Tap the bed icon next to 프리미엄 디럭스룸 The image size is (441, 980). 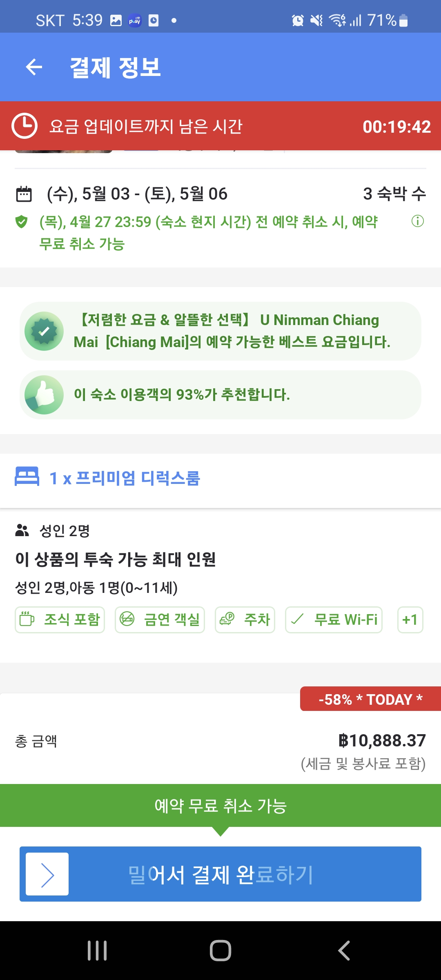click(x=27, y=477)
